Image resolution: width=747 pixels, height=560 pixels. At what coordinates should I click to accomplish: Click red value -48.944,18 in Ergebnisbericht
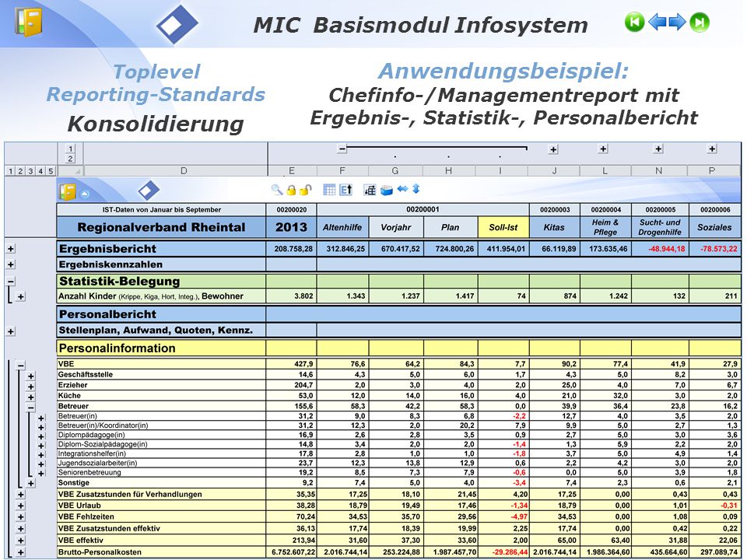[667, 249]
